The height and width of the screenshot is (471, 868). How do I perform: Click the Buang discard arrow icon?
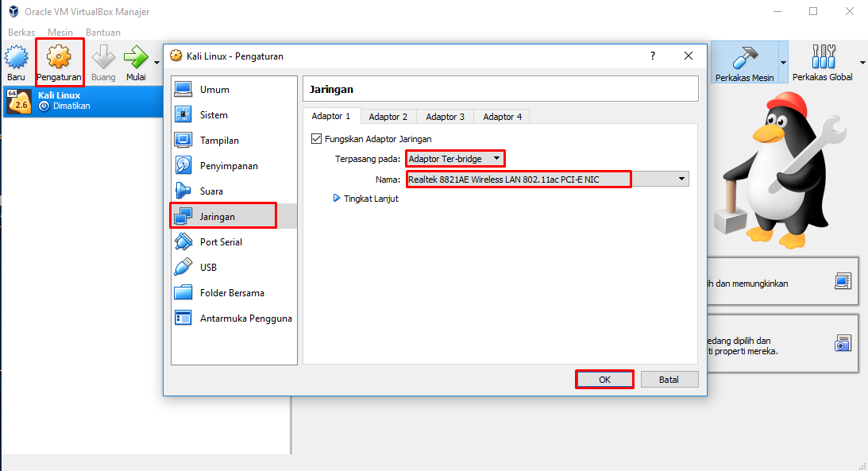tap(103, 57)
